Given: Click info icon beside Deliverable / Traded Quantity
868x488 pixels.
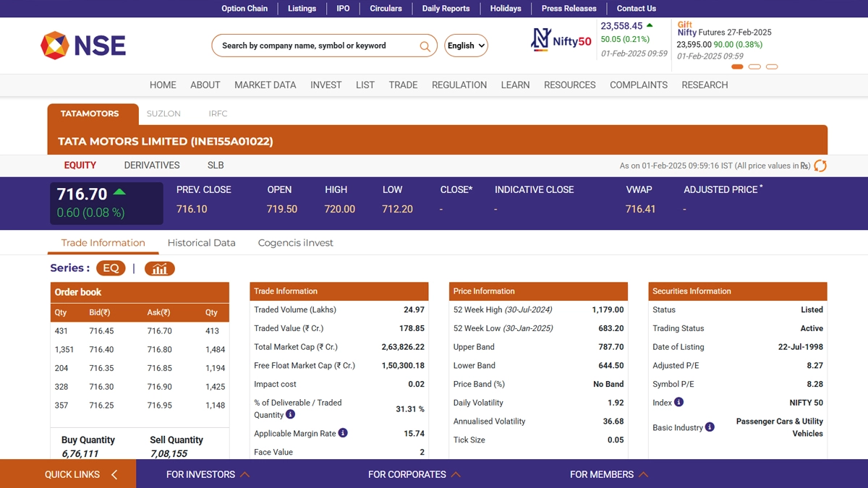Looking at the screenshot, I should tap(290, 415).
